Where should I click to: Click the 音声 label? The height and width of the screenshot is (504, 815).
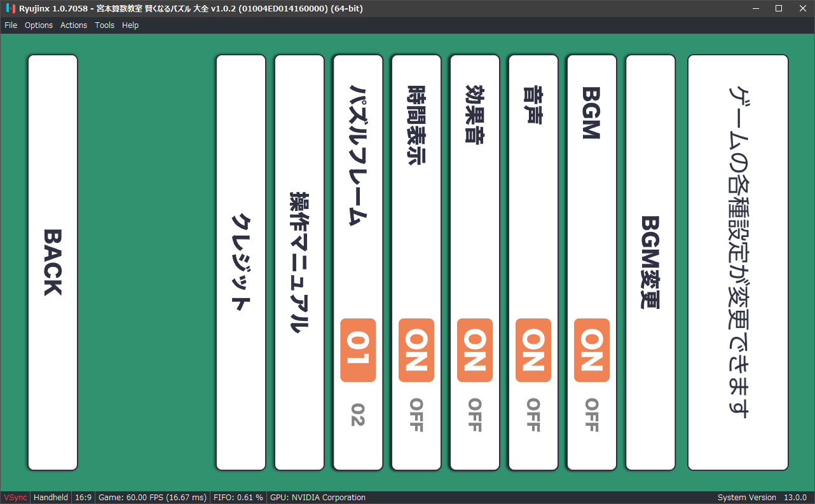tap(533, 104)
